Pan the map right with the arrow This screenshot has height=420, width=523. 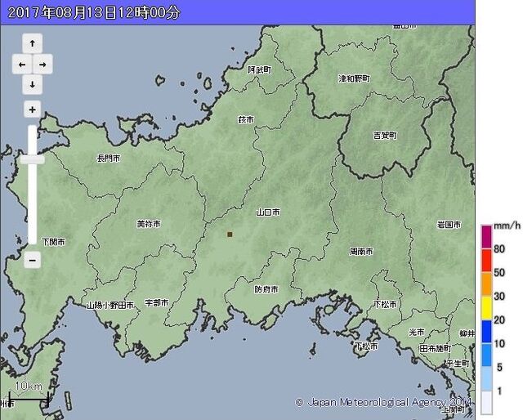[x=42, y=64]
